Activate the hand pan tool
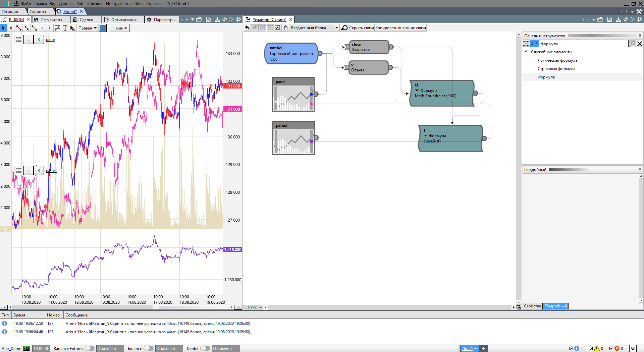This screenshot has height=352, width=644. click(x=285, y=28)
